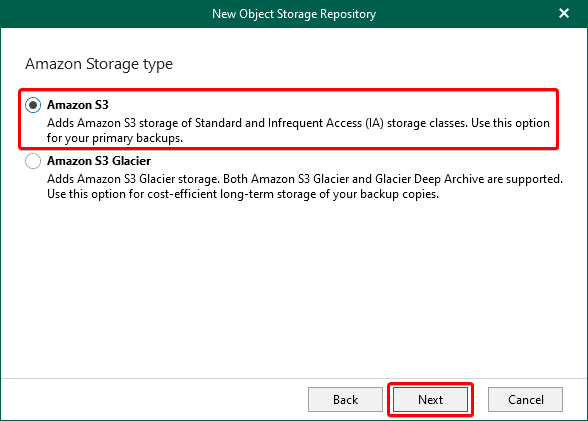588x421 pixels.
Task: Click the words "Infrequent Access (IA)"
Action: [326, 123]
